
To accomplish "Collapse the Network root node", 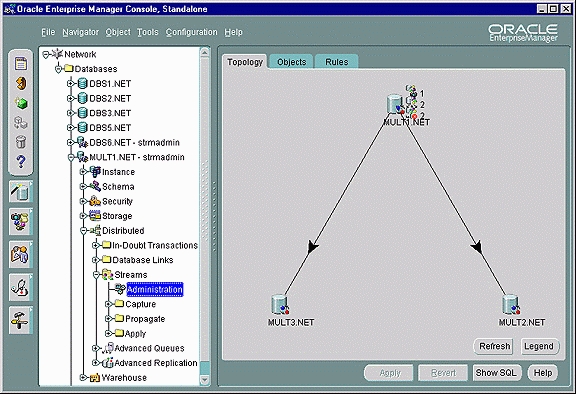I will click(x=46, y=55).
